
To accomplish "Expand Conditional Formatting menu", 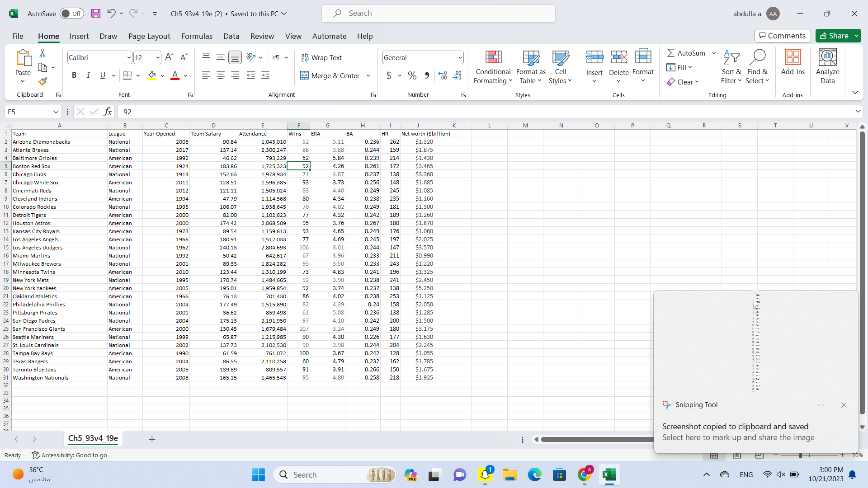I will pos(493,66).
